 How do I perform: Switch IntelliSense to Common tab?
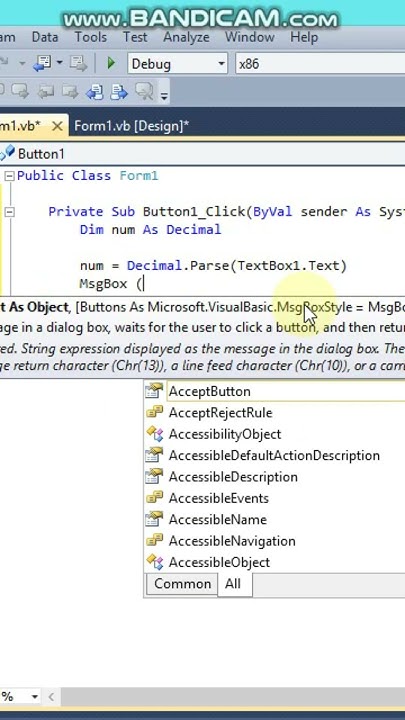point(182,584)
